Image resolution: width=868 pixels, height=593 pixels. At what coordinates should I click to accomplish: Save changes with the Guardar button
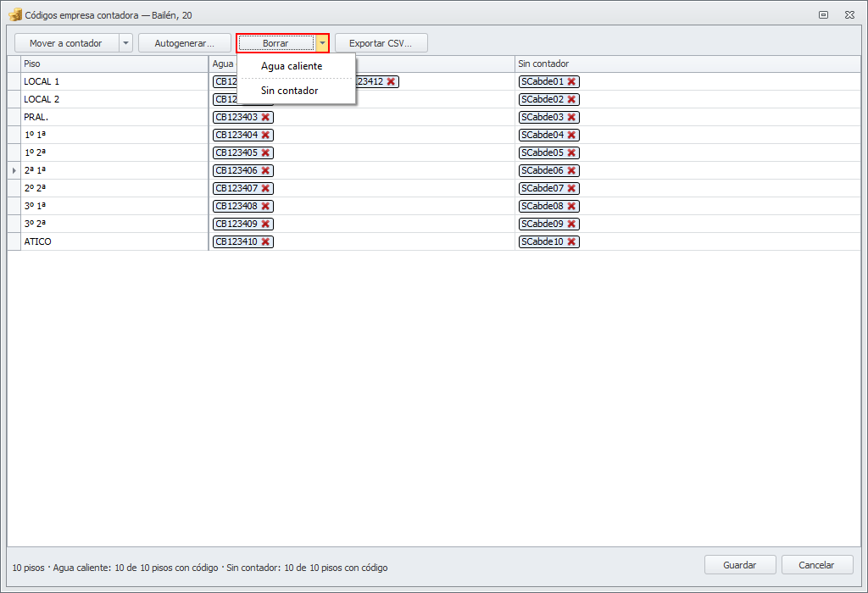[x=739, y=565]
